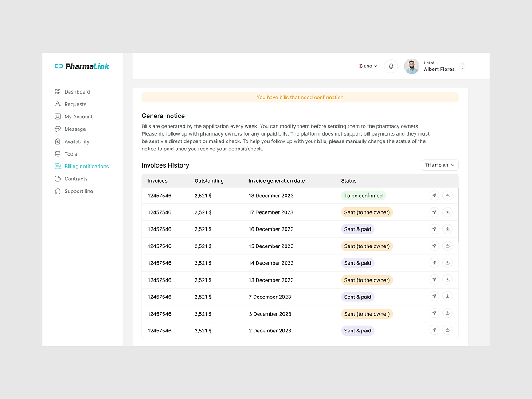Click outstanding amount in 16 December row
The width and height of the screenshot is (532, 399).
(x=203, y=229)
